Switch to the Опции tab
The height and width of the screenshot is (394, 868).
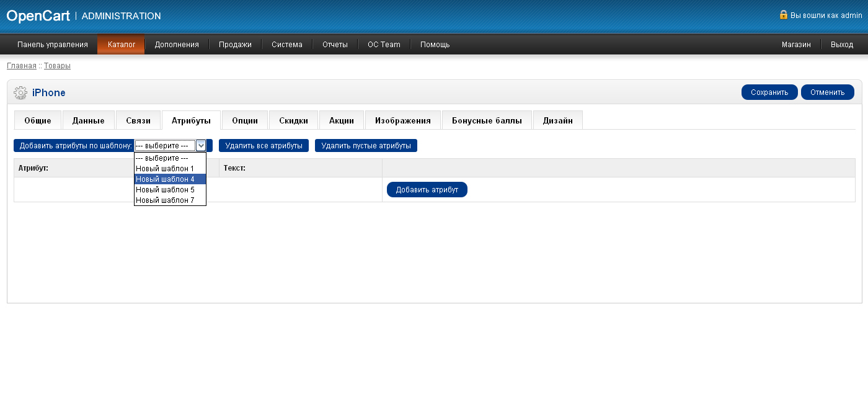pos(245,120)
